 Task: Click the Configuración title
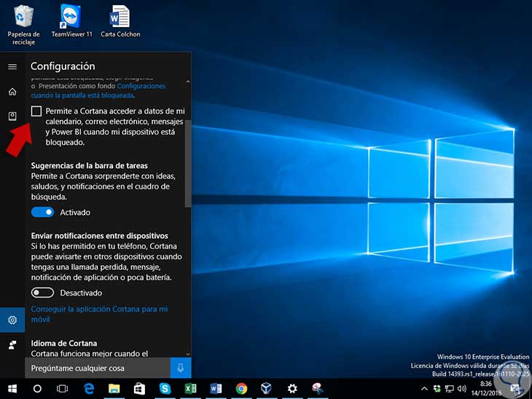(63, 66)
